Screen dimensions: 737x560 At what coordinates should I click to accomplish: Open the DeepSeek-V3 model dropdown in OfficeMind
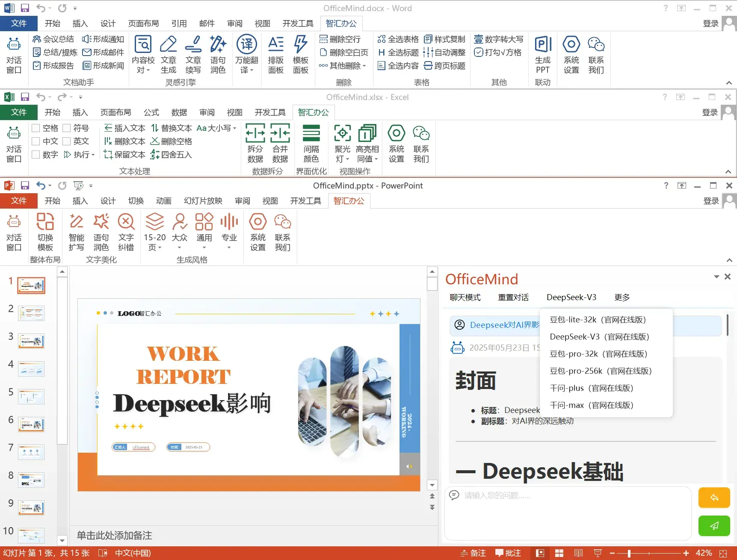pos(571,297)
